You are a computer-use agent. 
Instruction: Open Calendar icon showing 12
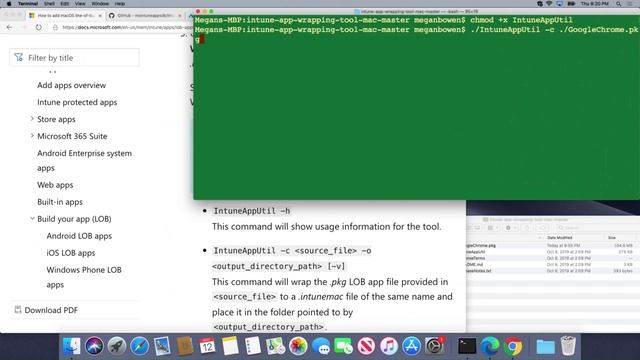tap(207, 346)
